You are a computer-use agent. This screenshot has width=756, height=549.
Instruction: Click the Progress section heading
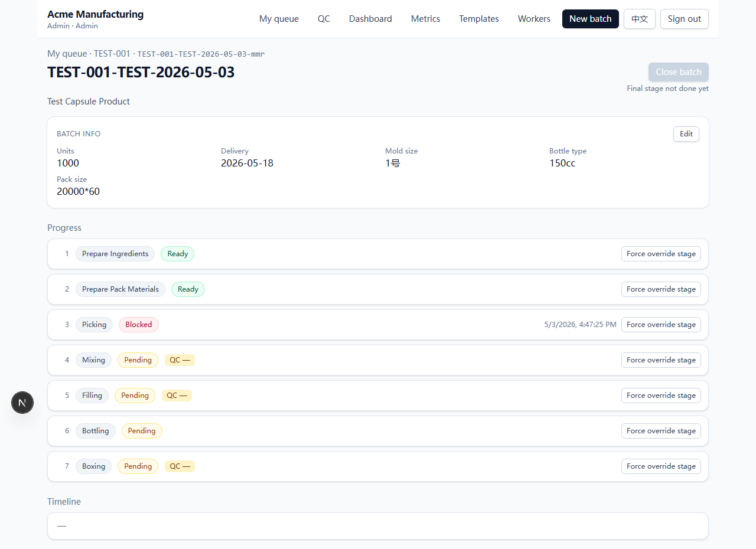64,228
